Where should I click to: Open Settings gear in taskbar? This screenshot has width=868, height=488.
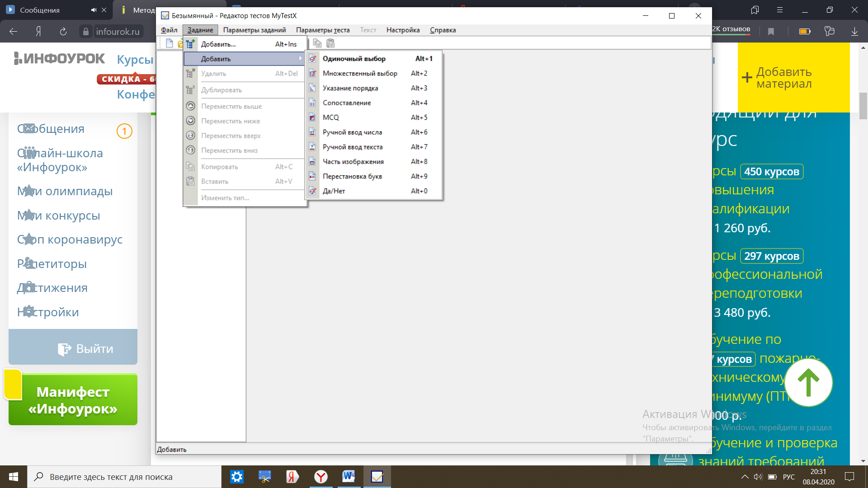pyautogui.click(x=237, y=477)
